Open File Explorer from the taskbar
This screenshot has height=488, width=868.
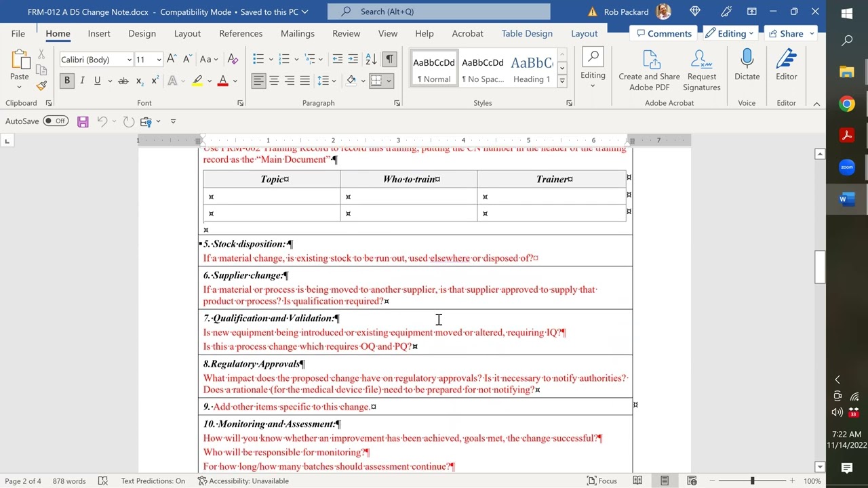[x=846, y=72]
